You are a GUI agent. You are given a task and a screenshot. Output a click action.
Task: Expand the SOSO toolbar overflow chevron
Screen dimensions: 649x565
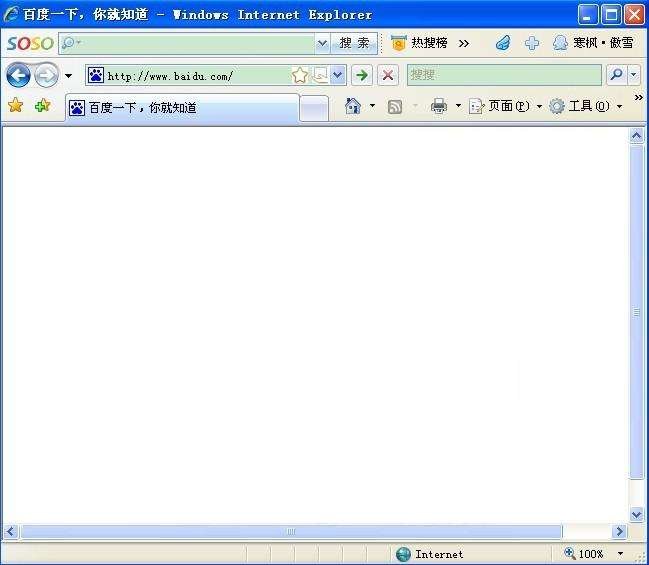pyautogui.click(x=464, y=43)
